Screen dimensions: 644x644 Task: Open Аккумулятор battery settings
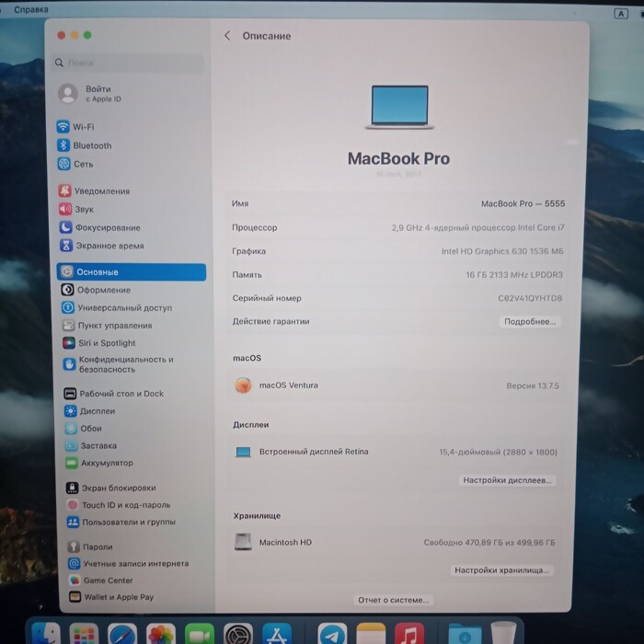click(x=99, y=463)
